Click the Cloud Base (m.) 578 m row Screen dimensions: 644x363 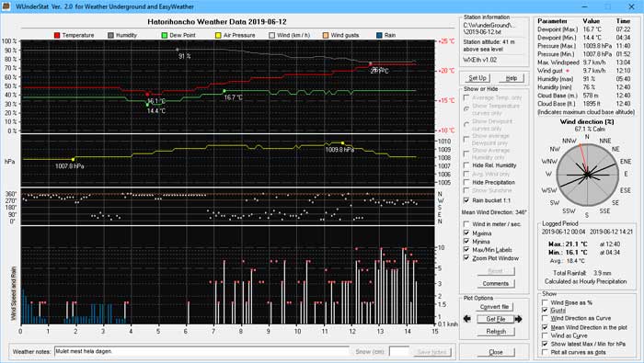pyautogui.click(x=584, y=96)
